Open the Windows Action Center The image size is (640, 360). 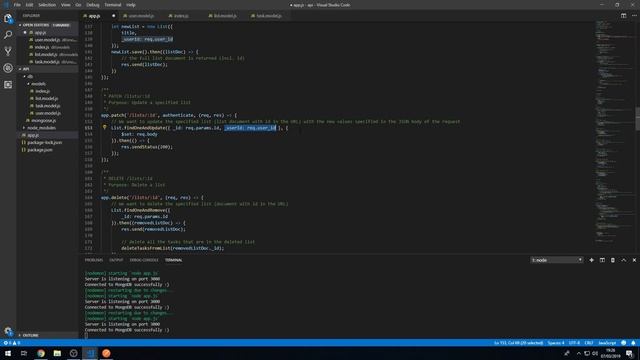pyautogui.click(x=629, y=353)
